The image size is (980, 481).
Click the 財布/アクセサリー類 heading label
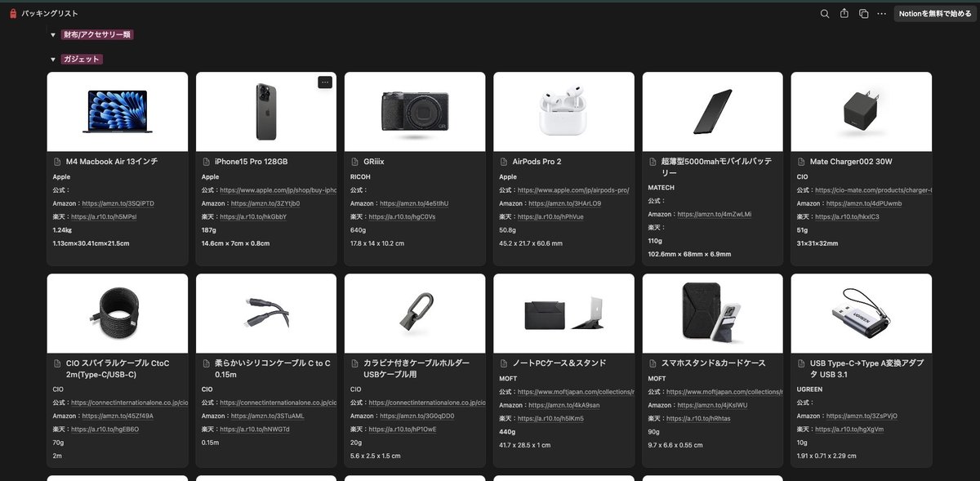[96, 35]
